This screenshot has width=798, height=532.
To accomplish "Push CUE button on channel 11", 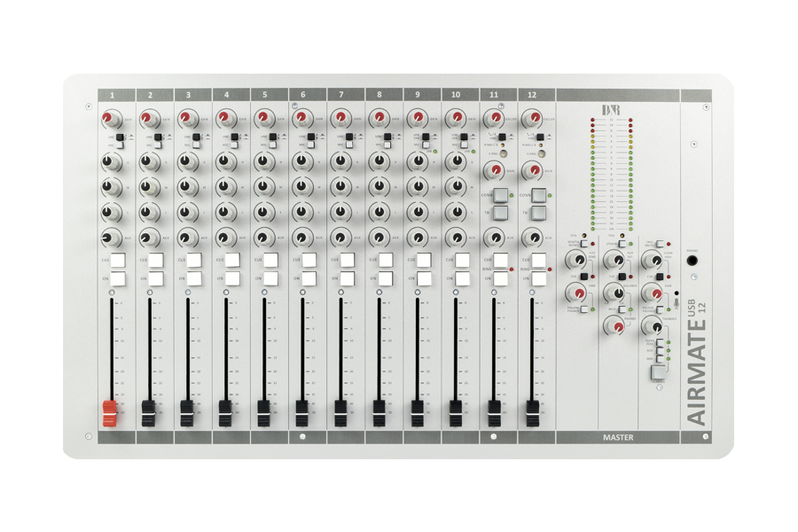I will (x=500, y=260).
